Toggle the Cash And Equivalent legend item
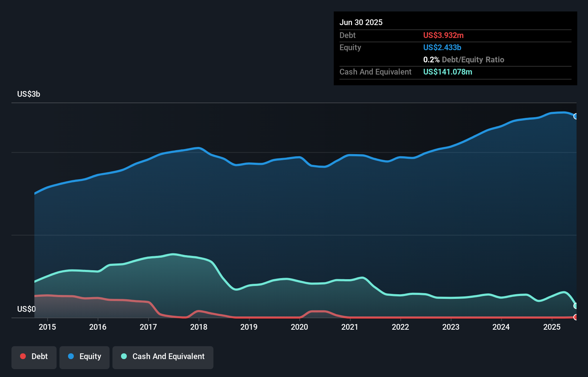The image size is (588, 377). (x=163, y=357)
